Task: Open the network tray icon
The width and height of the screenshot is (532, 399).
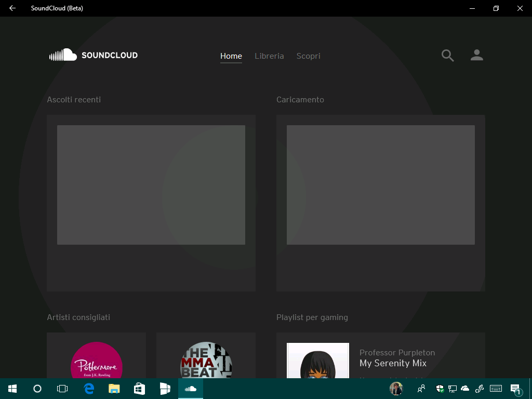Action: [x=453, y=389]
